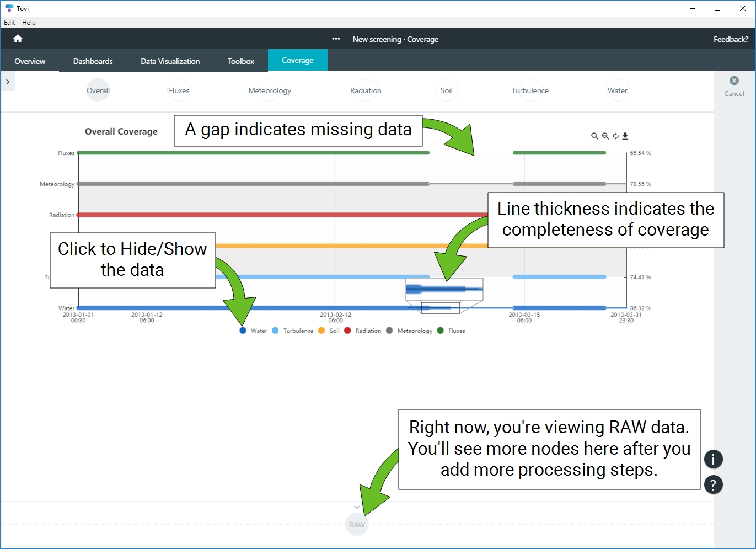
Task: Open the Edit menu
Action: (9, 23)
